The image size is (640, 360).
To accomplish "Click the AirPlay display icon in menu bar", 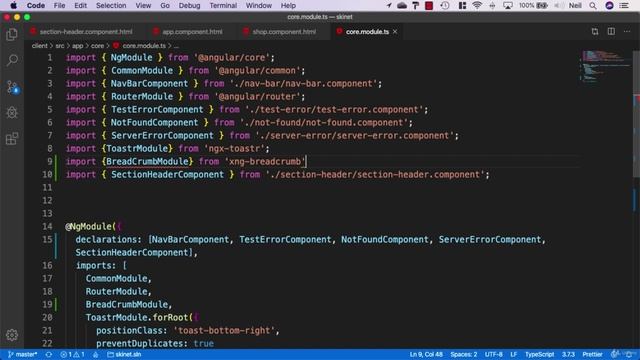I will 507,5.
